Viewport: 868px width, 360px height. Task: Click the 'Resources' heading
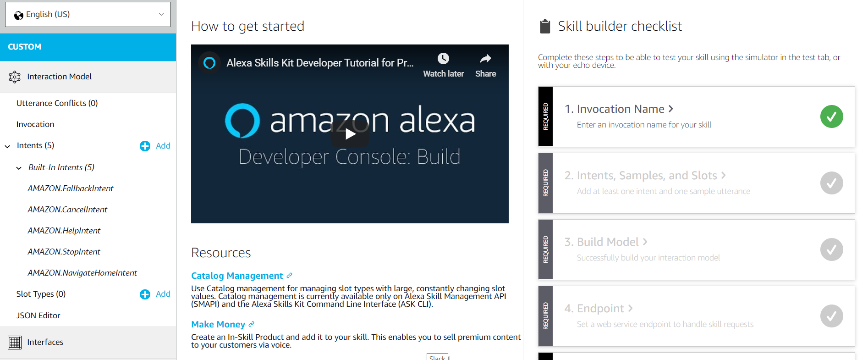[x=221, y=253]
